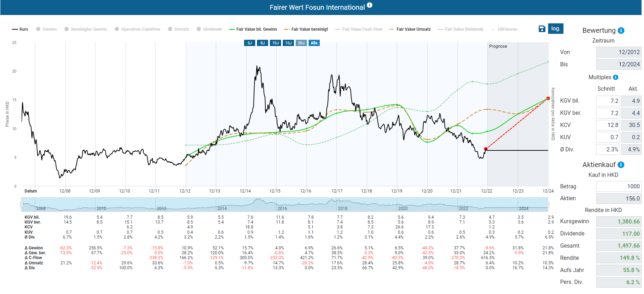Select the 10J range button
644x294 pixels.
pos(275,43)
